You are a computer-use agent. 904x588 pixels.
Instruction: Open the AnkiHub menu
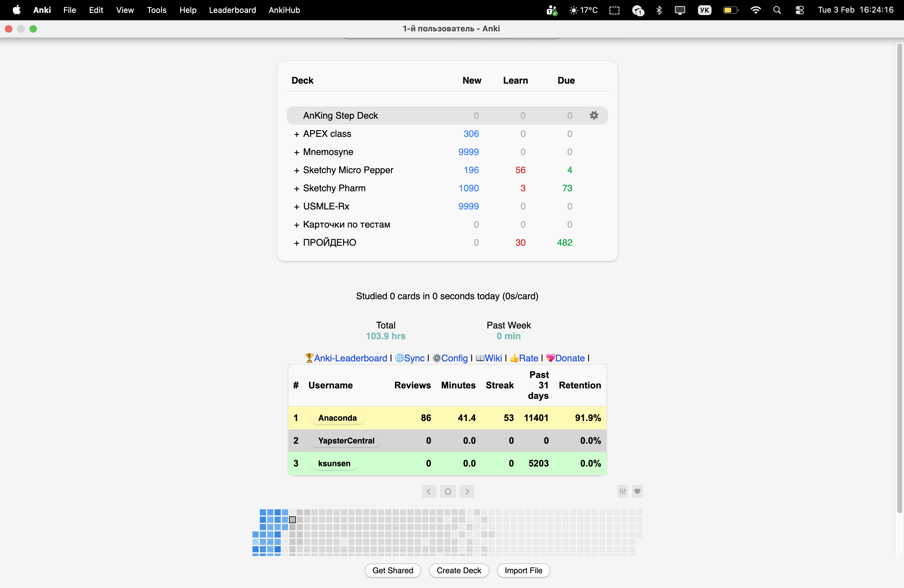coord(284,10)
